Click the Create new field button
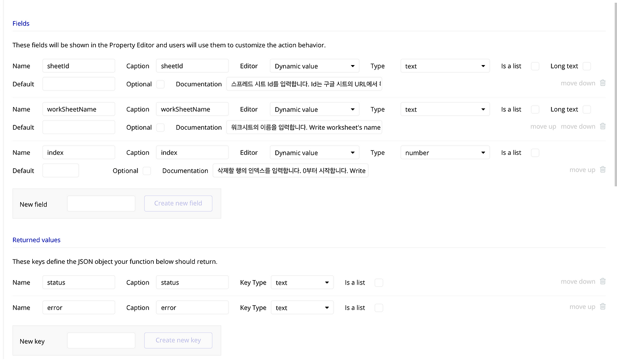617x364 pixels. coord(178,203)
